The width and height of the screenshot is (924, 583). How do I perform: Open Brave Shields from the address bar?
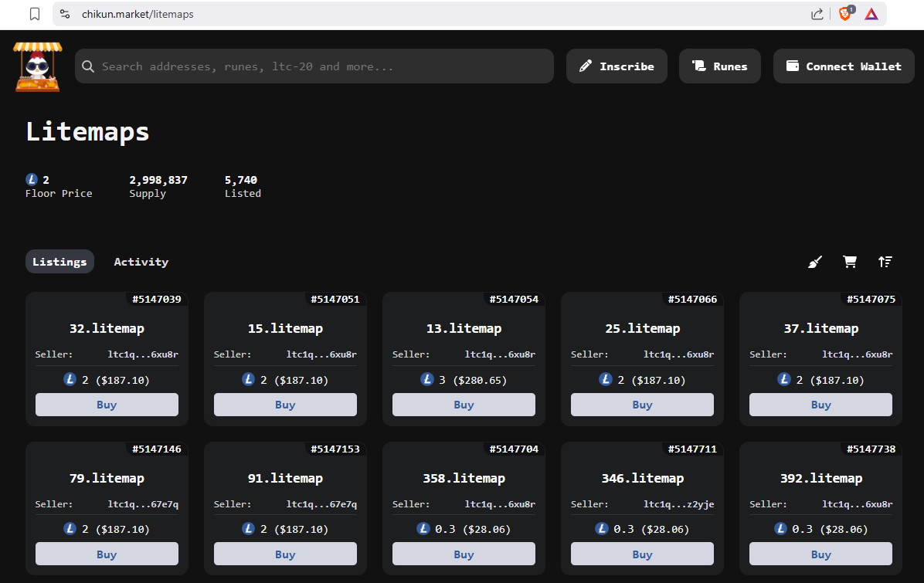coord(844,13)
